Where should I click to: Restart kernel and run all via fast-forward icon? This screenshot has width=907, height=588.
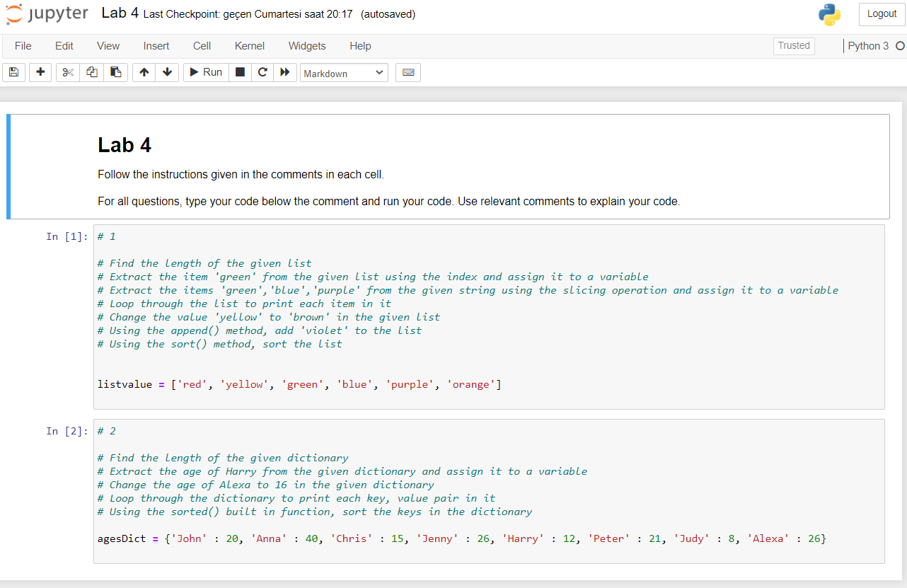(284, 71)
